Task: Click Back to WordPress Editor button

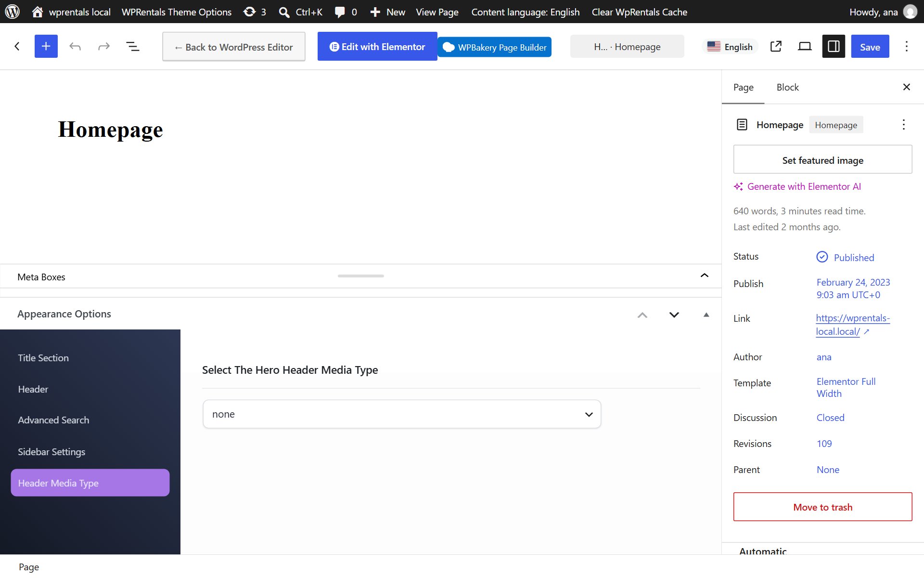Action: tap(234, 47)
